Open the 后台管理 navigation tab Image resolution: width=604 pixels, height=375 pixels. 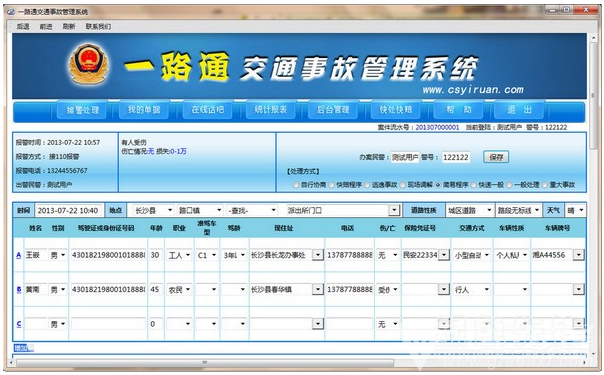[333, 110]
